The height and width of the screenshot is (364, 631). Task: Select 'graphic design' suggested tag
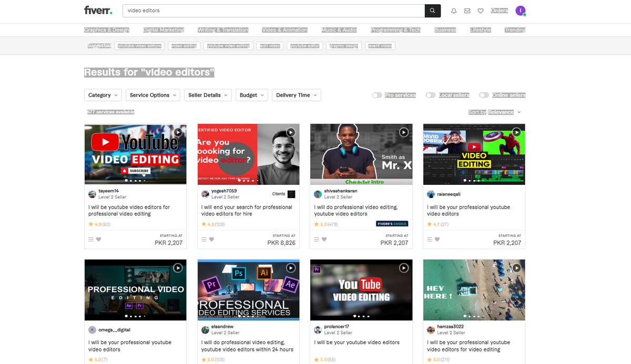344,46
